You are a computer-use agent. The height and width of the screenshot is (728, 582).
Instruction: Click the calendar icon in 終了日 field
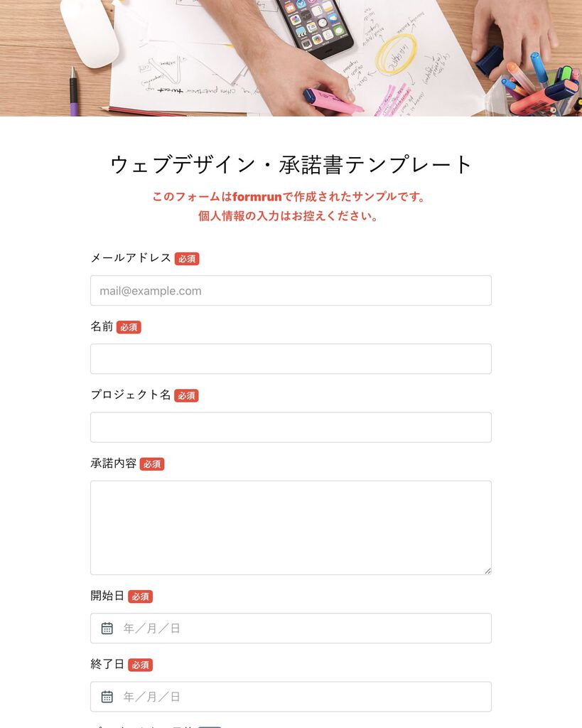point(107,697)
